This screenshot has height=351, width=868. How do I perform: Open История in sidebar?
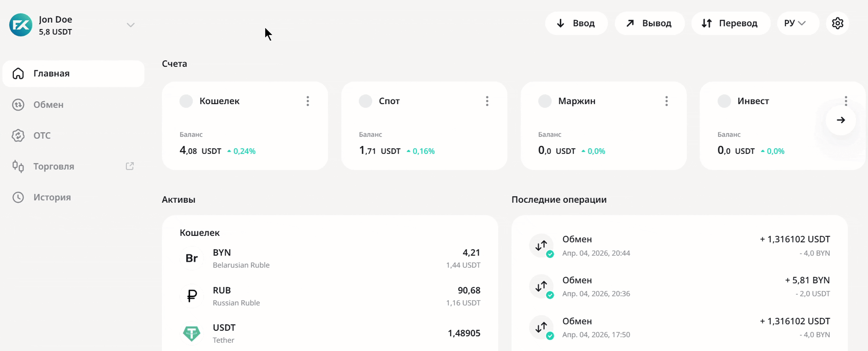[x=52, y=197]
